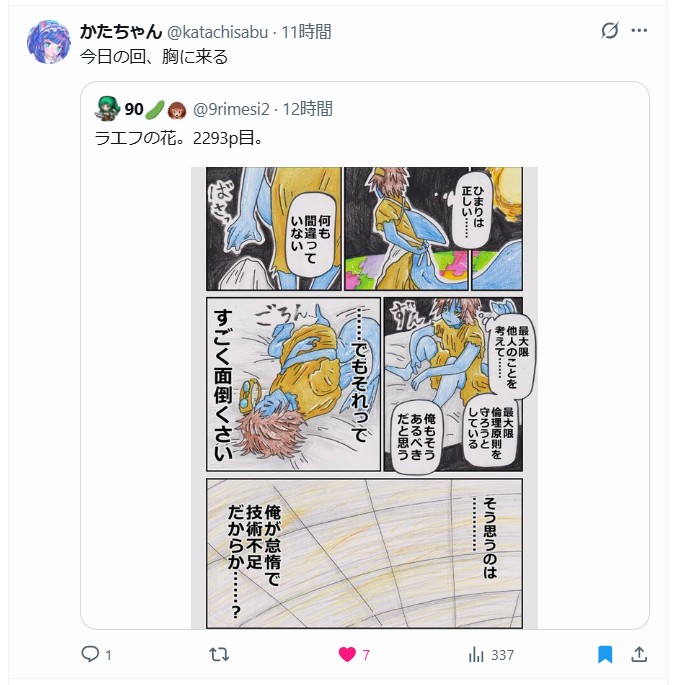The width and height of the screenshot is (676, 685).
Task: Repost using the retweet arrows icon
Action: coord(219,654)
